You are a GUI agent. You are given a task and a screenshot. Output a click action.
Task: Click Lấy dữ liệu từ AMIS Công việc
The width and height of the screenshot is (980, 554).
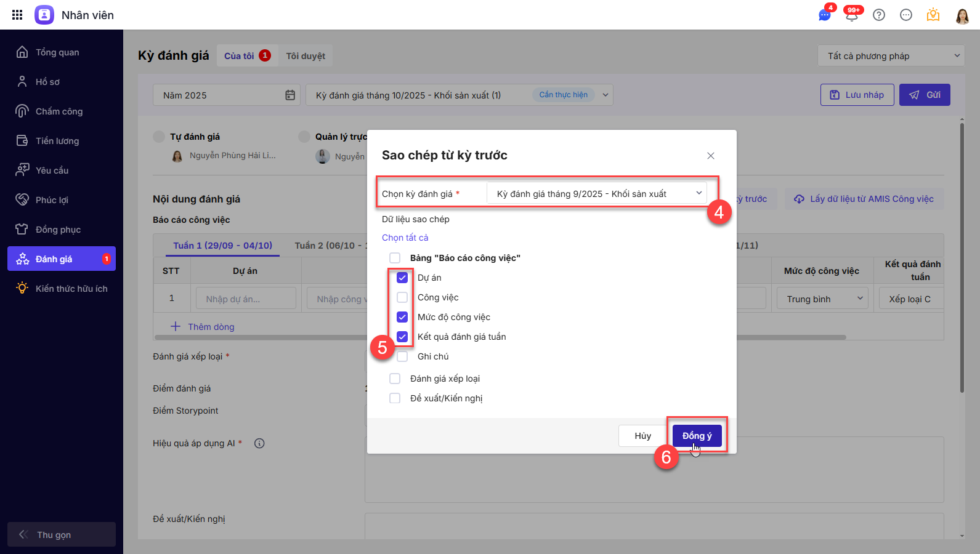click(864, 199)
